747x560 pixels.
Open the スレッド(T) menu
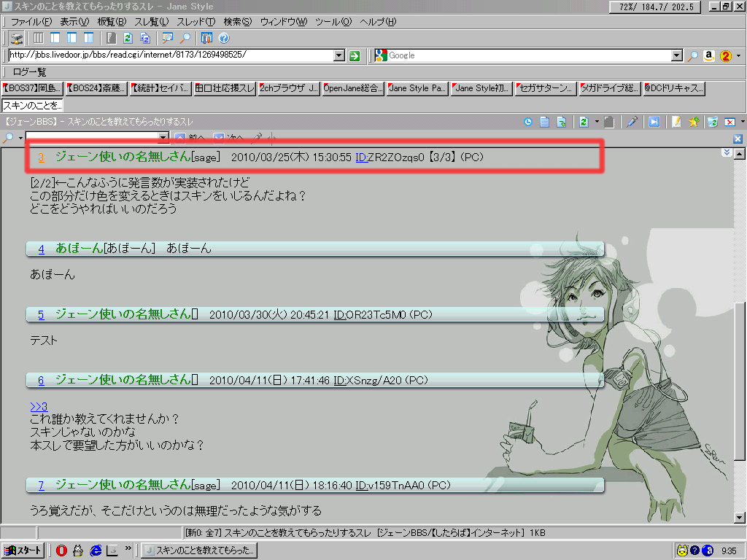point(196,22)
